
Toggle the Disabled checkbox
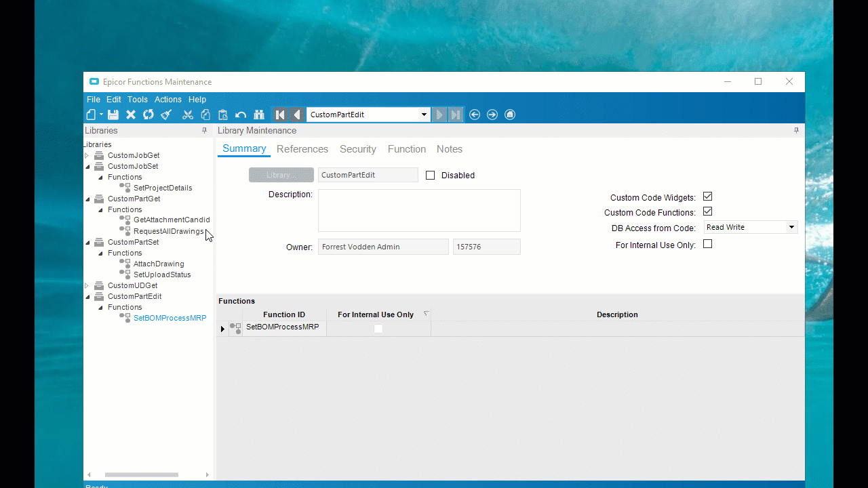click(x=430, y=175)
